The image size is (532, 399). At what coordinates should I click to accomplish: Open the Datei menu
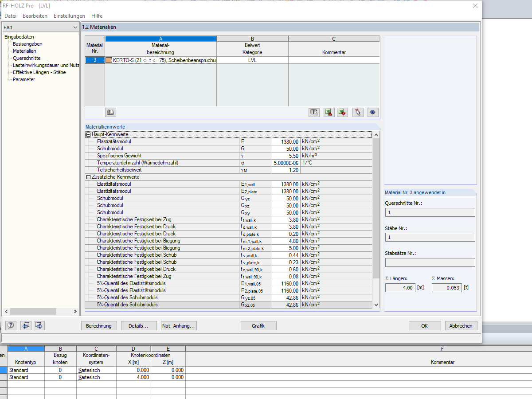tap(10, 16)
